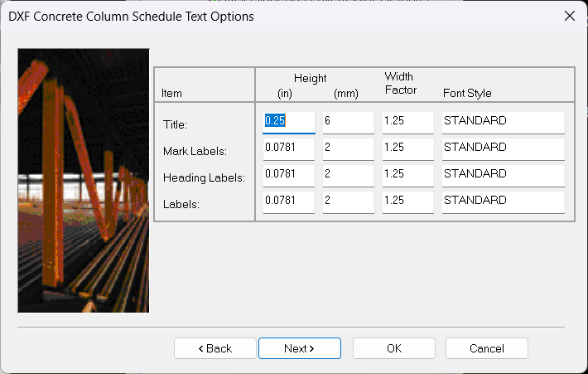Click the Title height inches field
This screenshot has width=588, height=374.
289,121
